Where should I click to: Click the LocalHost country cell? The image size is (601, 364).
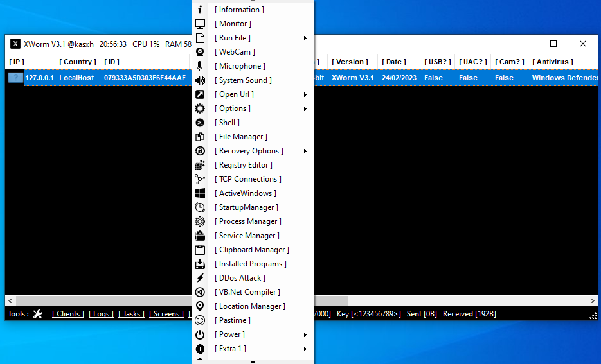pos(76,78)
